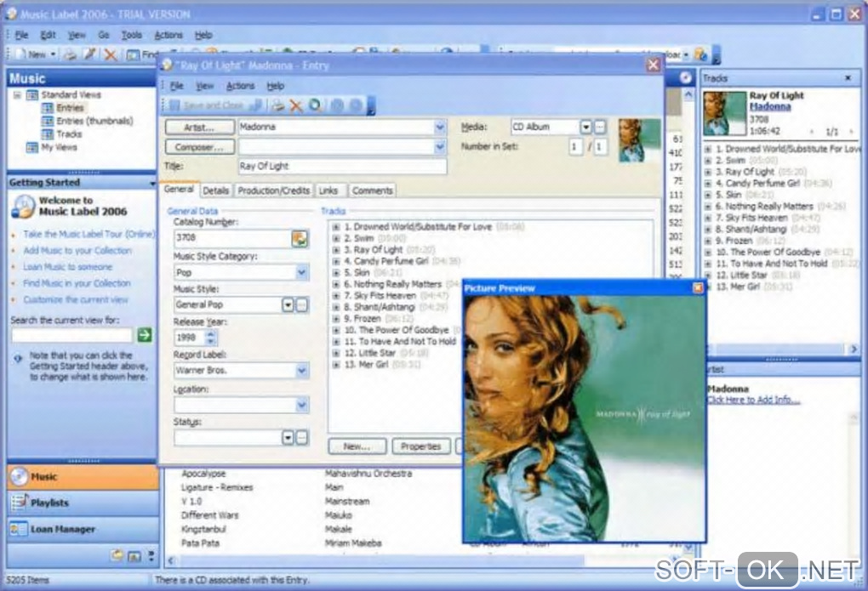Open File menu in main window
The width and height of the screenshot is (868, 591).
click(x=21, y=35)
